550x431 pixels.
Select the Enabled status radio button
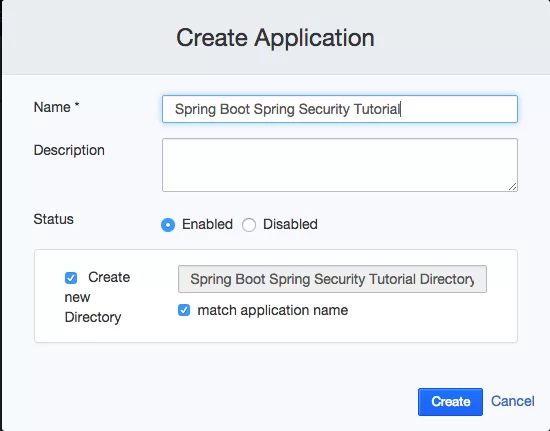(x=168, y=225)
